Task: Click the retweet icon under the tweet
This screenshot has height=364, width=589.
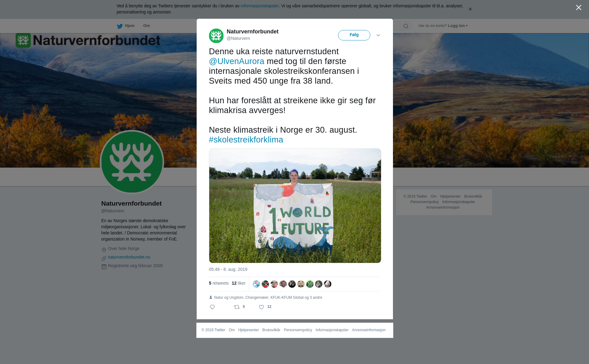Action: click(237, 307)
